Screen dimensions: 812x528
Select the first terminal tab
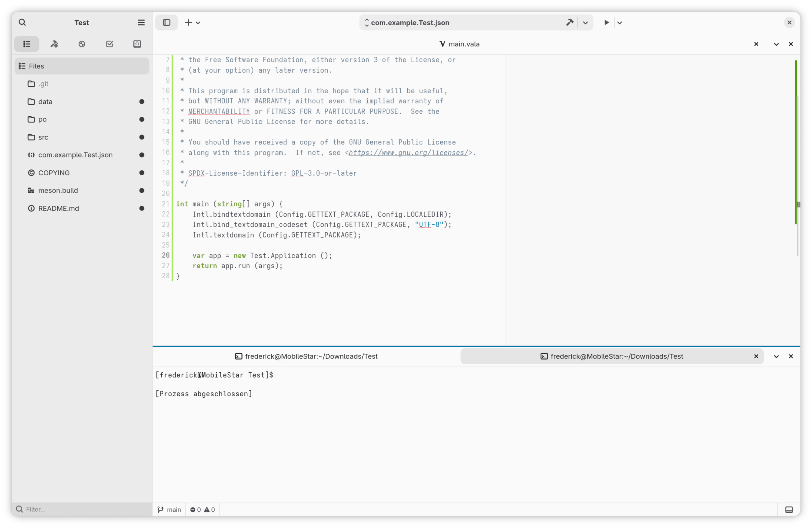point(306,356)
